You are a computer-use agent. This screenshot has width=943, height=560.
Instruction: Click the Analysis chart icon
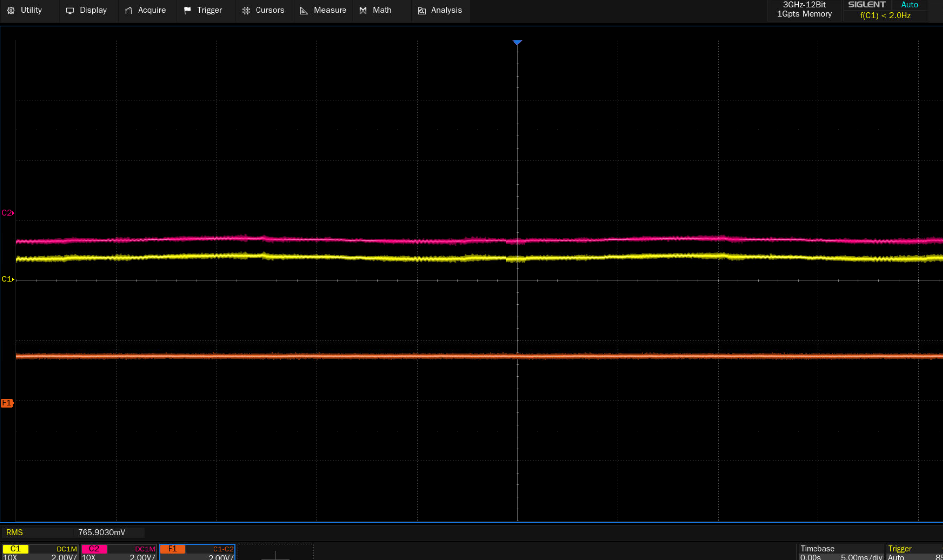coord(422,10)
